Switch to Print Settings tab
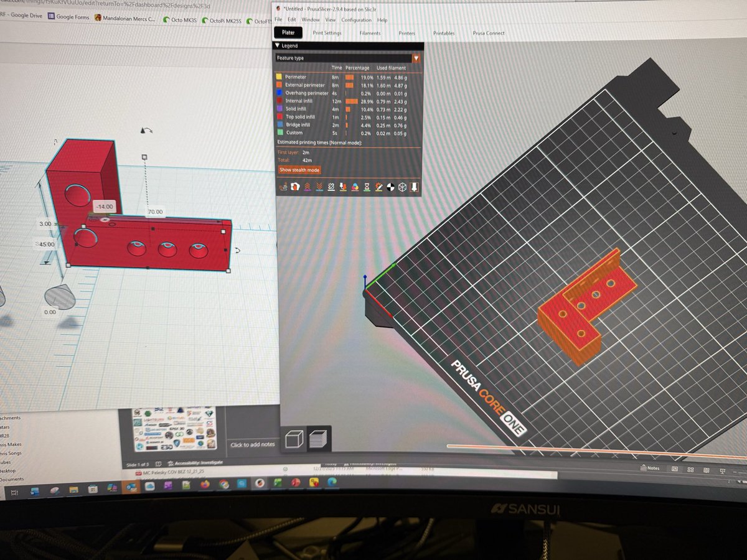The width and height of the screenshot is (747, 560). coord(327,33)
